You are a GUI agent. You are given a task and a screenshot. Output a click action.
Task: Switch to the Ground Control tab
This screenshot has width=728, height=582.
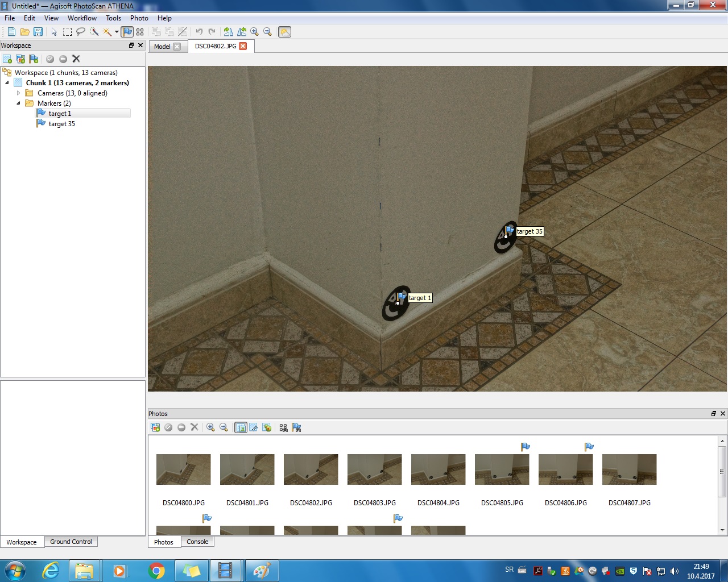click(x=71, y=542)
